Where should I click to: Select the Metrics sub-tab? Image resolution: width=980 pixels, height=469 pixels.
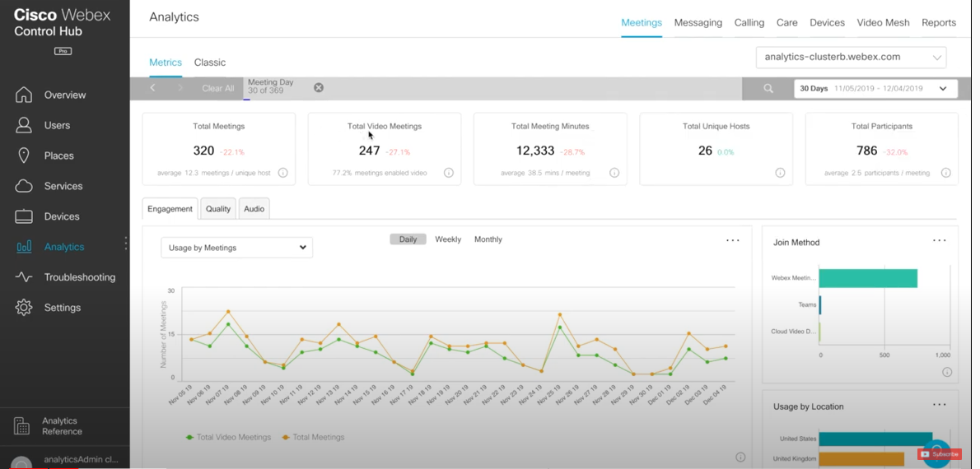166,63
